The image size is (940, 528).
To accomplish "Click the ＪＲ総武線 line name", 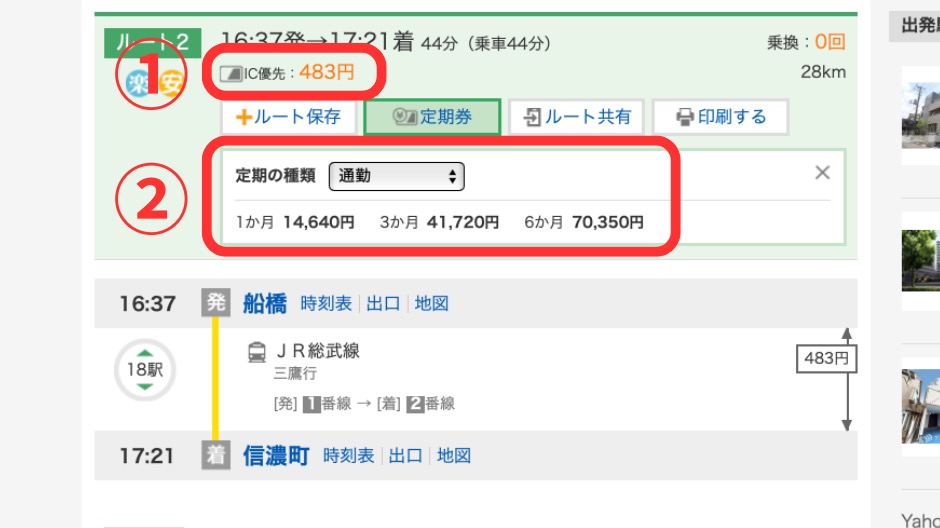I will click(x=317, y=351).
